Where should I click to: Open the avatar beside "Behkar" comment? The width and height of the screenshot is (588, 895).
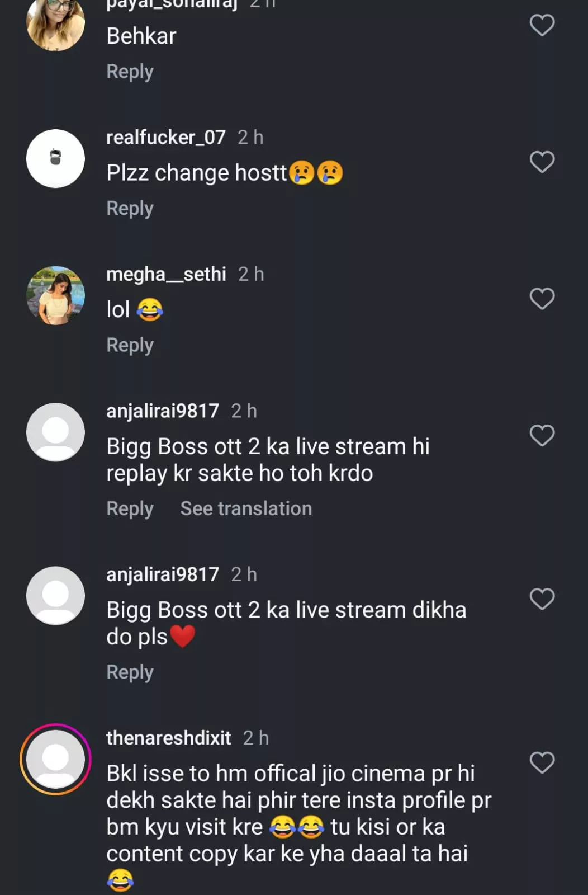(x=55, y=23)
